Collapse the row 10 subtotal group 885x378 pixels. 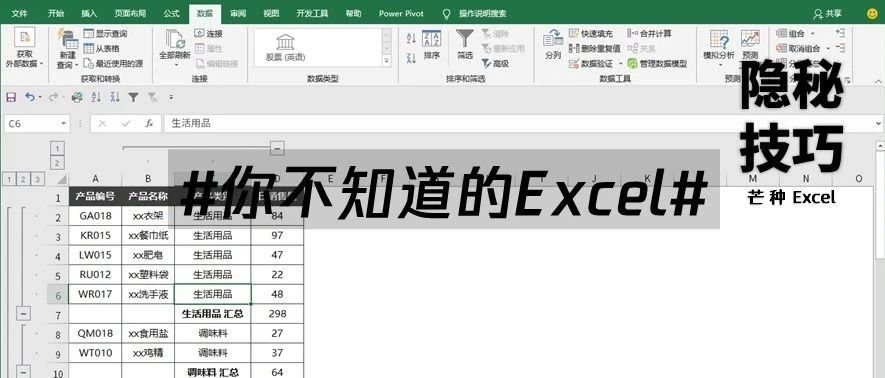(x=24, y=372)
